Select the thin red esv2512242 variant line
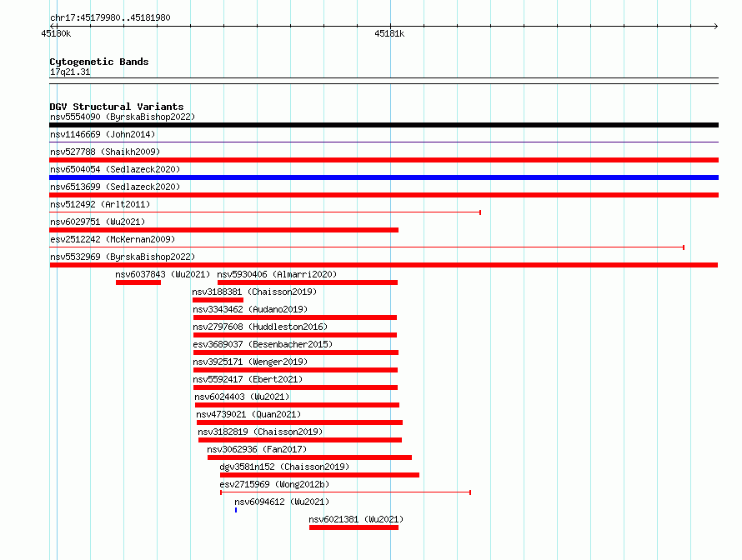This screenshot has height=560, width=742. (x=367, y=247)
